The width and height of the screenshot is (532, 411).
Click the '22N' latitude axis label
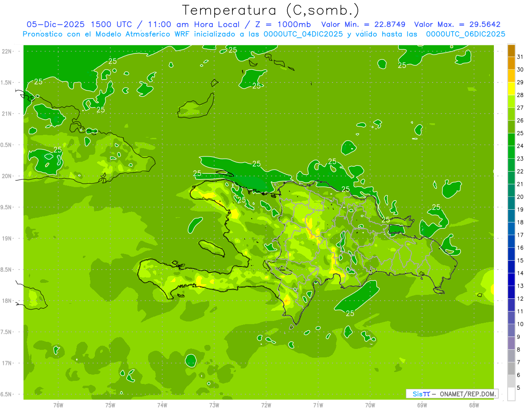(6, 51)
